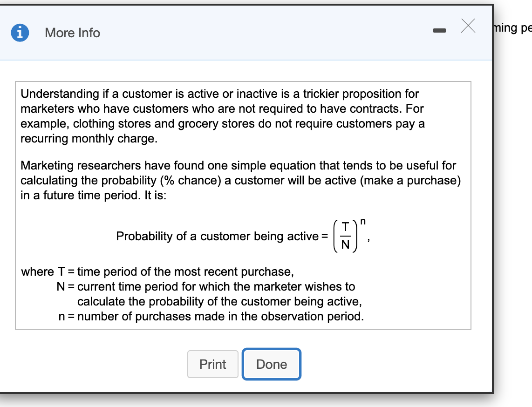532x407 pixels.
Task: Select the highlighted Done button border
Action: [x=272, y=364]
